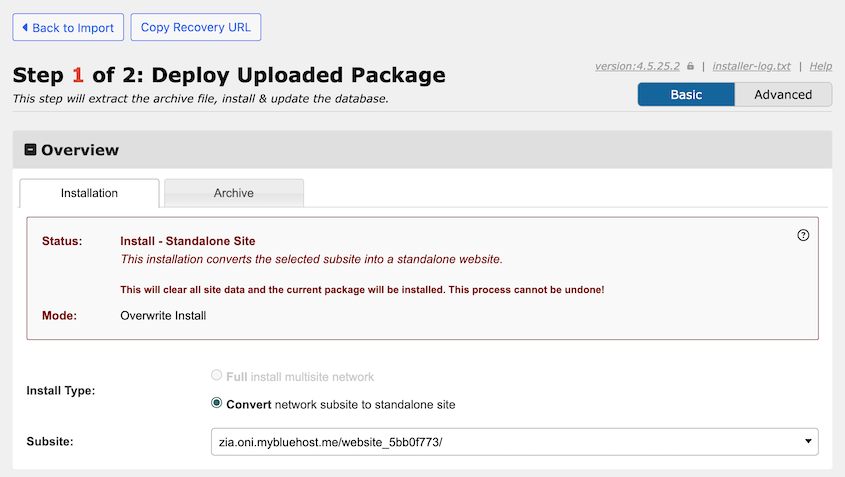Click the lock icon beside the version
The width and height of the screenshot is (845, 477).
691,66
